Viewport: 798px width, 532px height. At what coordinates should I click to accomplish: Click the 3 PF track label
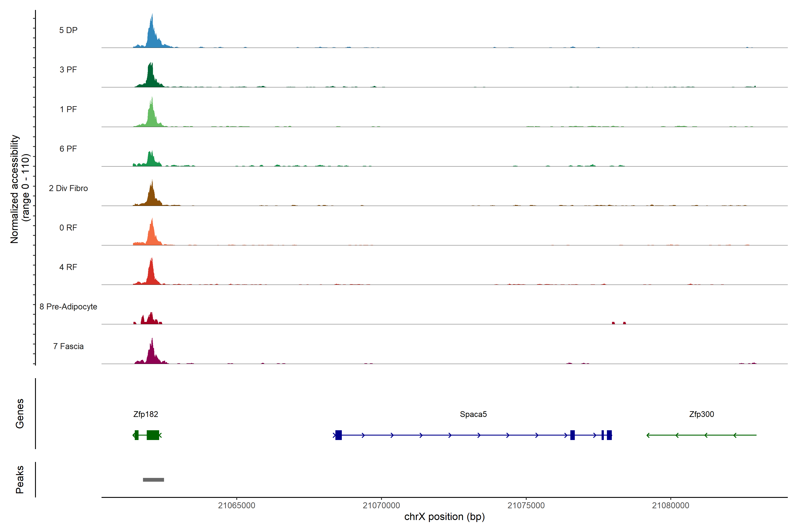click(68, 70)
